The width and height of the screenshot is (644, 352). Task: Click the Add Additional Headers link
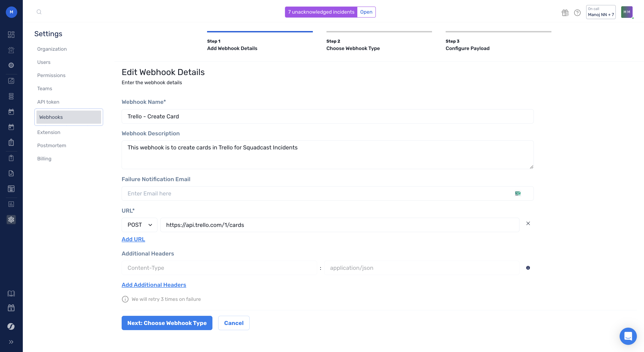coord(154,285)
